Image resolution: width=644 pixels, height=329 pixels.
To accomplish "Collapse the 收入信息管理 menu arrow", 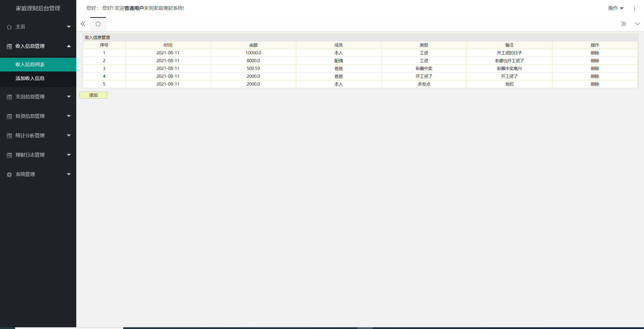I will click(69, 46).
